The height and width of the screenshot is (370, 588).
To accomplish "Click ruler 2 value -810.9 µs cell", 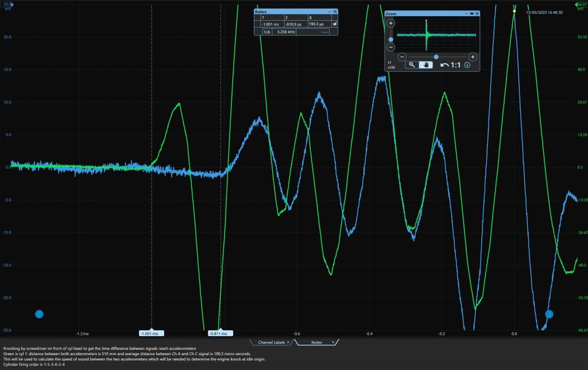I will pos(296,24).
